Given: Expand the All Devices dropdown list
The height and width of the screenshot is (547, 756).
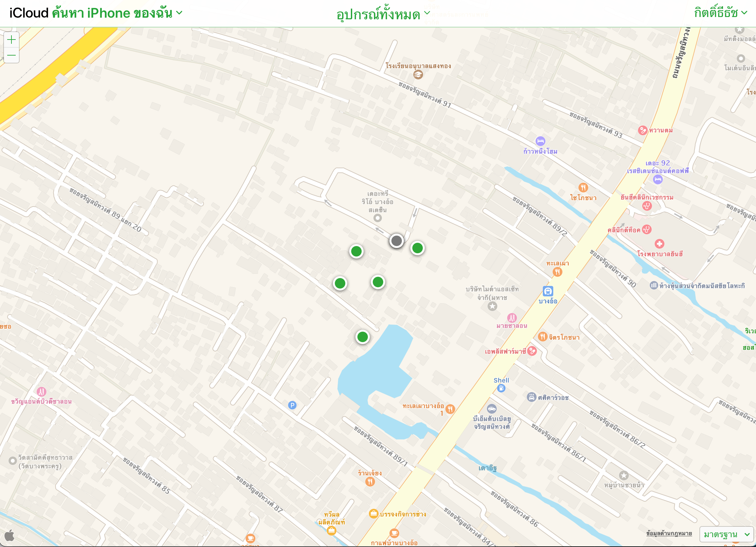Looking at the screenshot, I should tap(383, 14).
